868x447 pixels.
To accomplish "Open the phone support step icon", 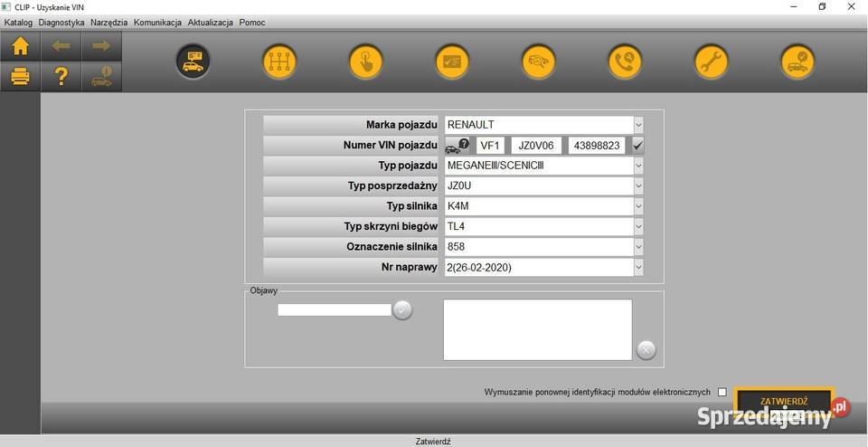I will (625, 62).
